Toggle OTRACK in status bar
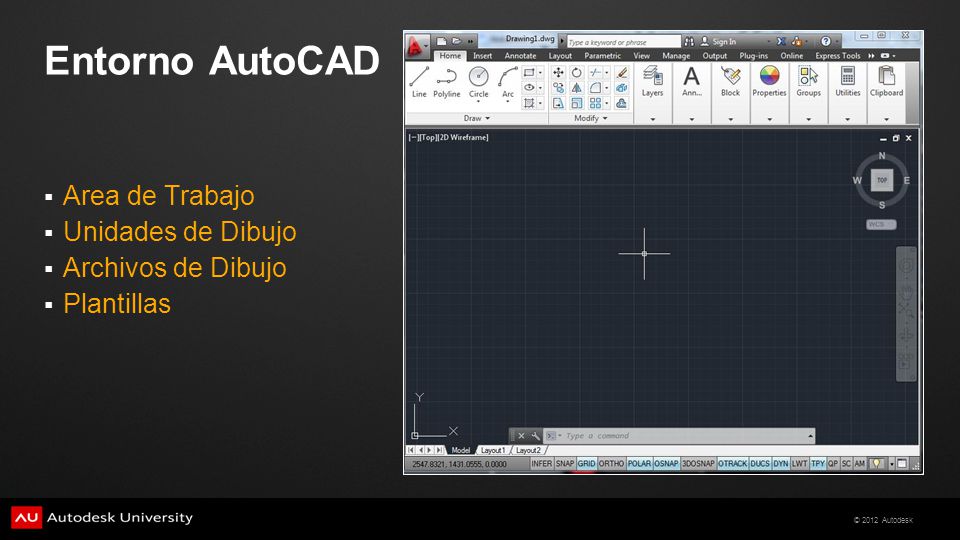Image resolution: width=960 pixels, height=540 pixels. [732, 464]
